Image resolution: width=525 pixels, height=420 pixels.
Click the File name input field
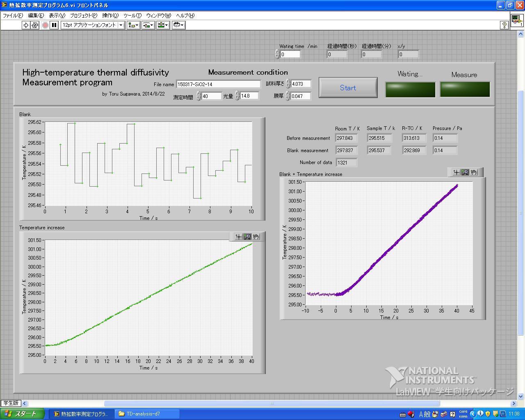click(x=218, y=84)
